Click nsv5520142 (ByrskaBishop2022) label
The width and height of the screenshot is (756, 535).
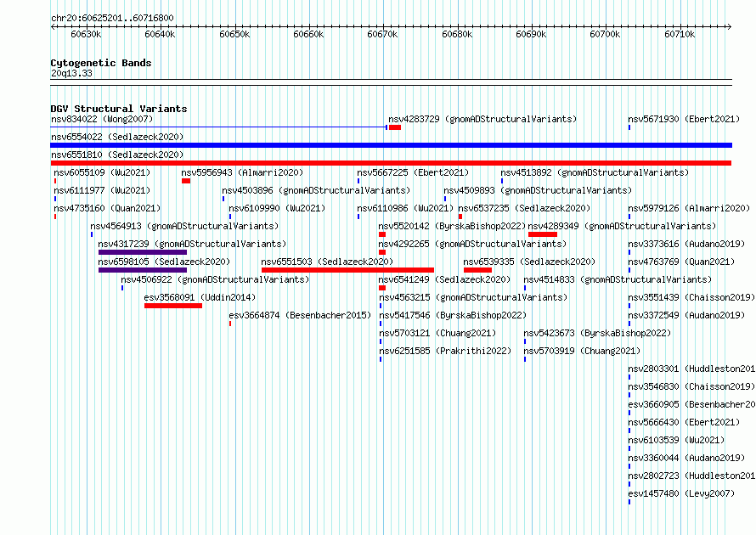pos(452,226)
